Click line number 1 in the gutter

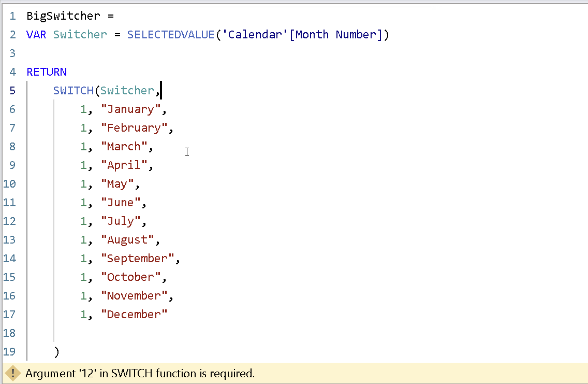12,16
